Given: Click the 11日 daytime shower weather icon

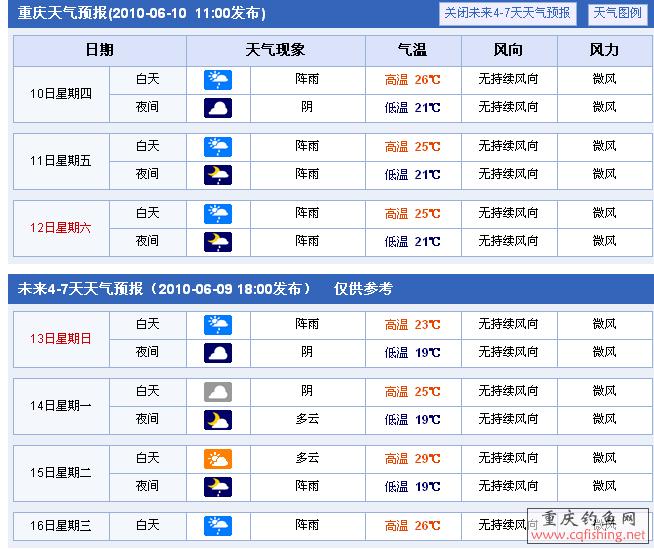Looking at the screenshot, I should (218, 147).
